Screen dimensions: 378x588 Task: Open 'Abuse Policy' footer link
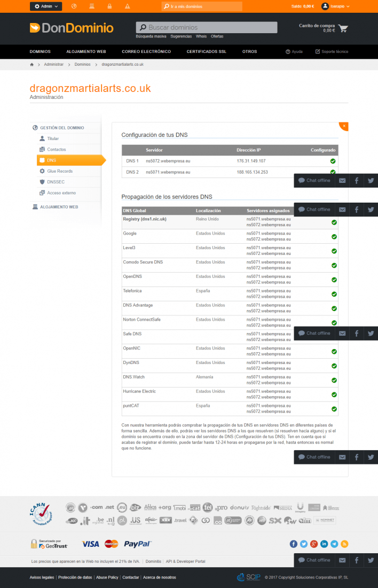pyautogui.click(x=107, y=577)
